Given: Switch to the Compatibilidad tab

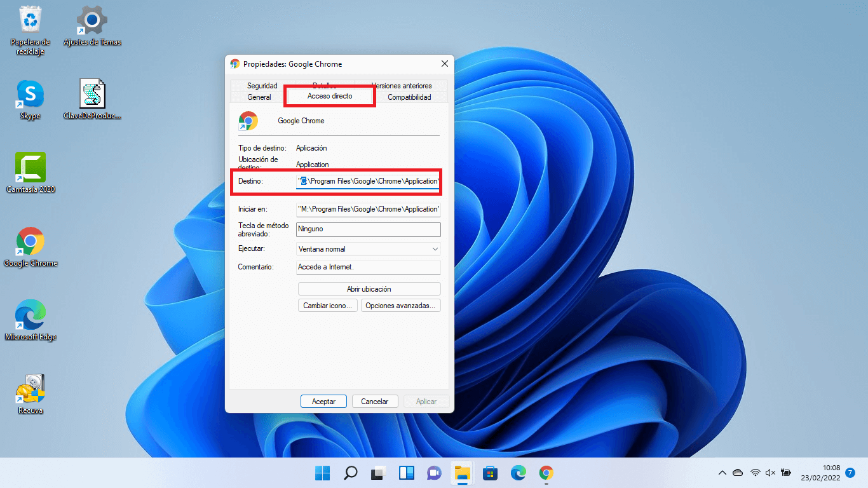Looking at the screenshot, I should click(409, 97).
